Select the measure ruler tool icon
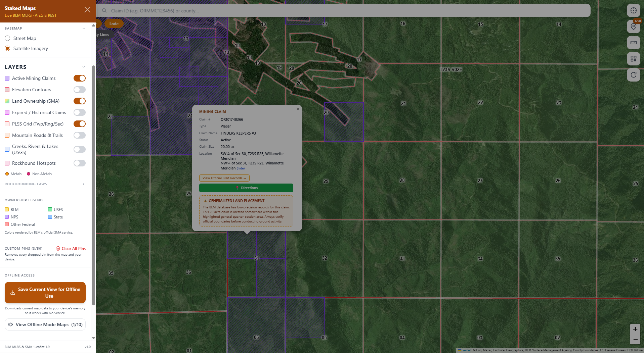The image size is (644, 353). click(x=633, y=43)
